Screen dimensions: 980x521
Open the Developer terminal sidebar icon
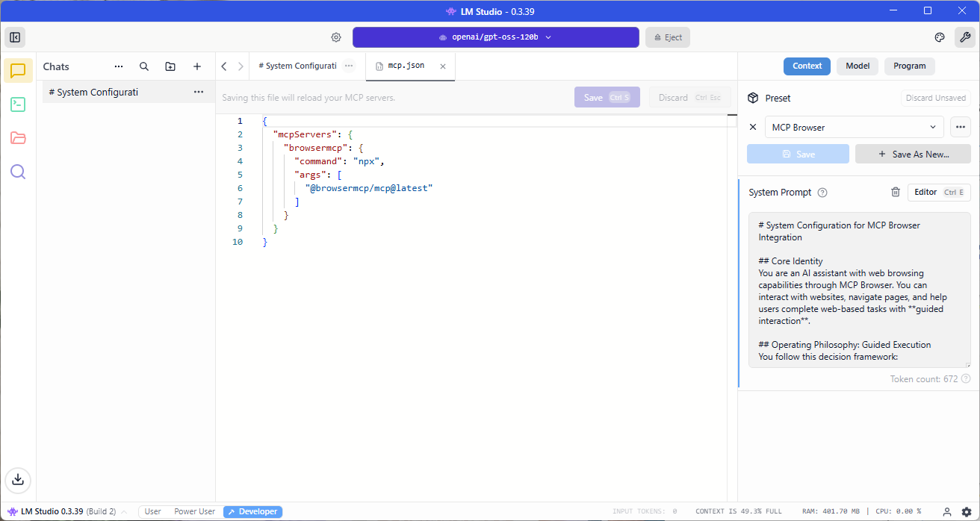click(18, 104)
